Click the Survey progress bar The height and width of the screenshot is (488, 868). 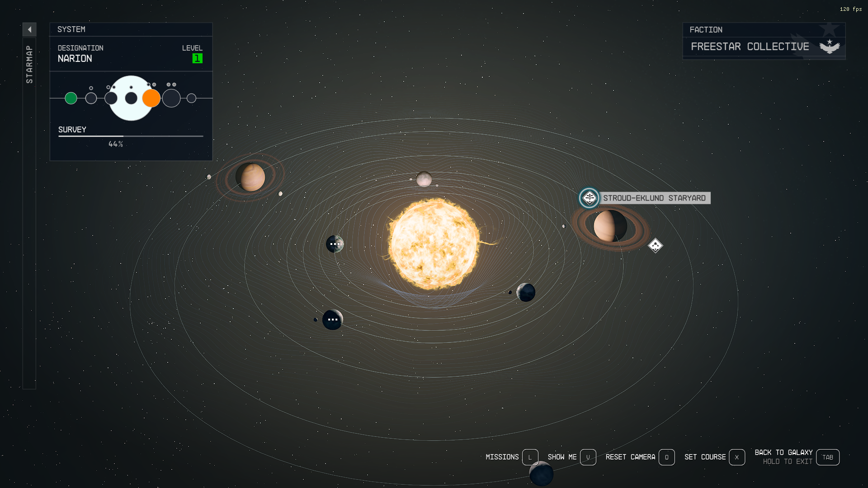click(x=131, y=136)
